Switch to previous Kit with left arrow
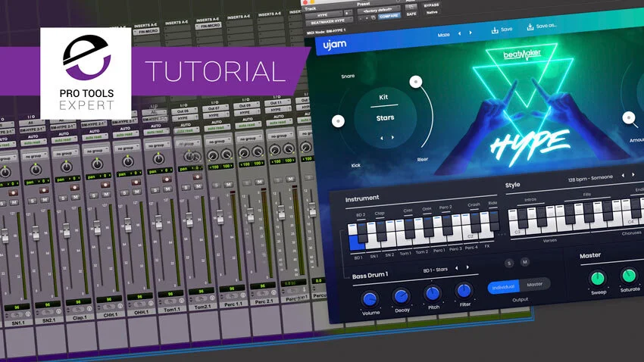Viewport: 644px width, 362px height. (x=382, y=139)
